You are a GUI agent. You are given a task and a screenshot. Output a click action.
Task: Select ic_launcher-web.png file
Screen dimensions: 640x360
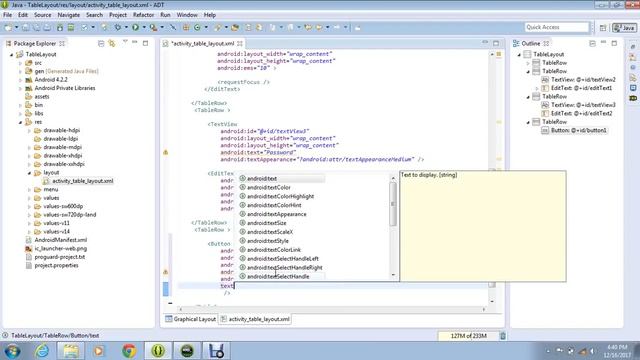(x=60, y=249)
